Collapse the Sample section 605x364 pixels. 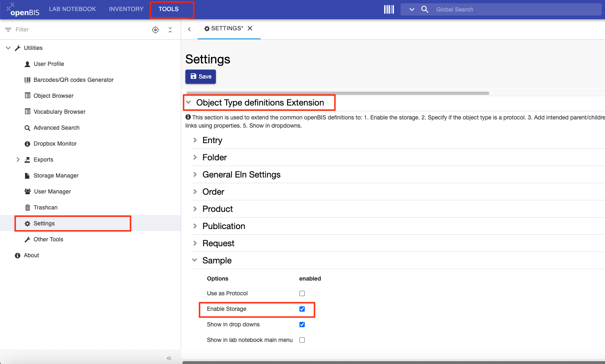click(195, 260)
